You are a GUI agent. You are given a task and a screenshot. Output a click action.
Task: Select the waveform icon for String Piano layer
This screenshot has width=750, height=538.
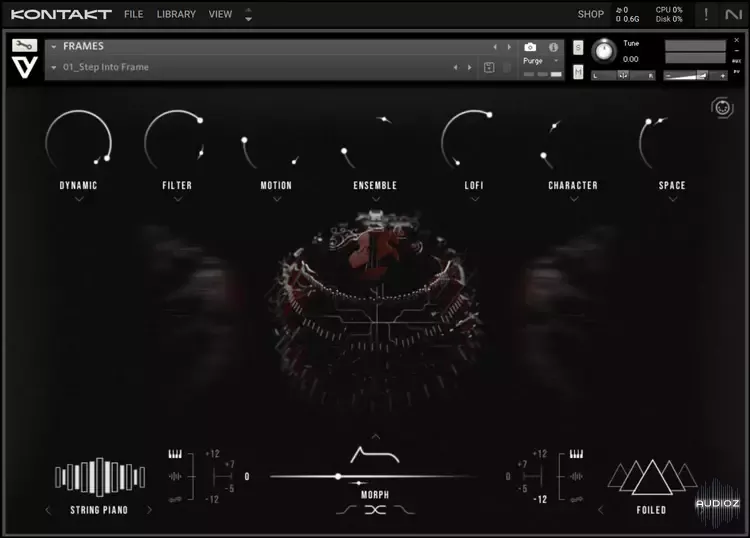click(x=175, y=476)
